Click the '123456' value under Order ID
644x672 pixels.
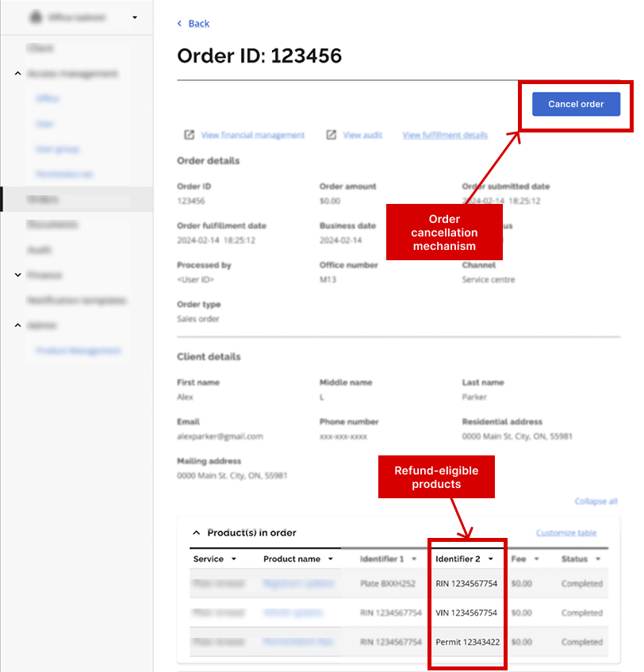191,201
